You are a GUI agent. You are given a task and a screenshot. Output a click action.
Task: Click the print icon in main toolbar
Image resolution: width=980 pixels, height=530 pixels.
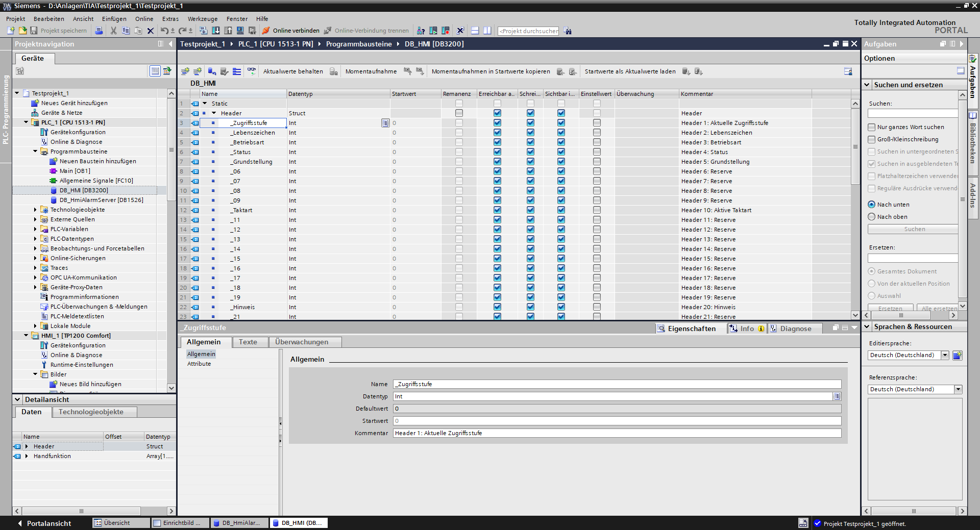99,31
